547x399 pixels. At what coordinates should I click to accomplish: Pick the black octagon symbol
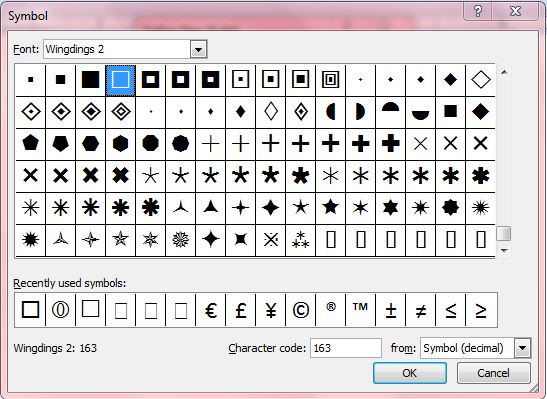(x=150, y=144)
